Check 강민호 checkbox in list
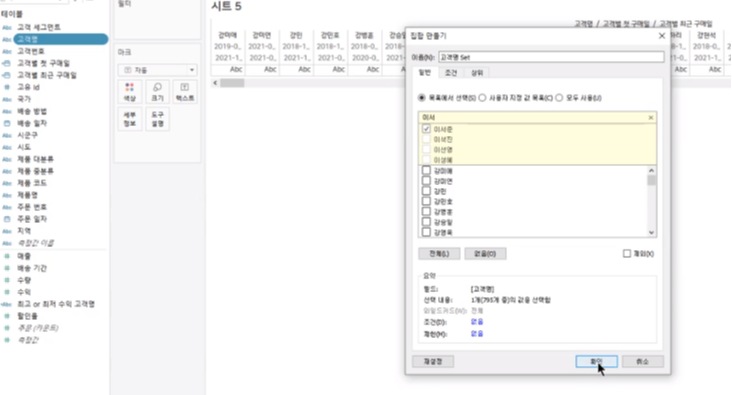Viewport: 732px width, 395px height. (426, 201)
